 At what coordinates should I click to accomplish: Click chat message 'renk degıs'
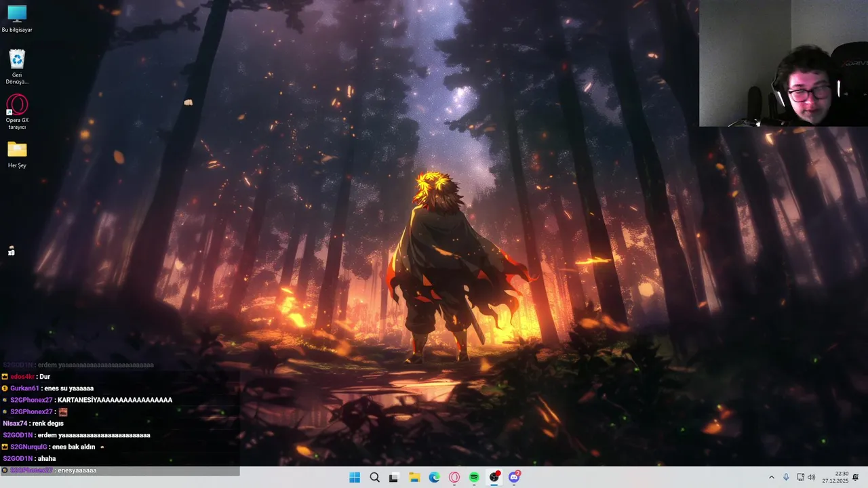point(47,424)
